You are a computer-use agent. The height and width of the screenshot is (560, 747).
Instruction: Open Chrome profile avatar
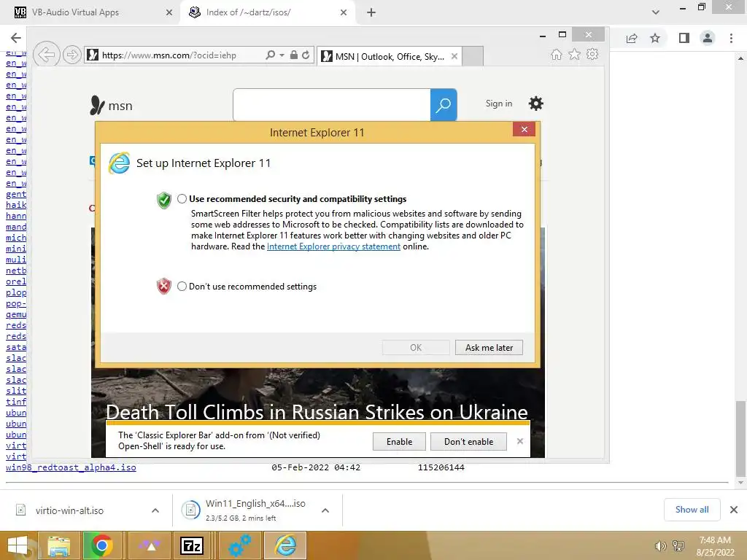pyautogui.click(x=708, y=38)
